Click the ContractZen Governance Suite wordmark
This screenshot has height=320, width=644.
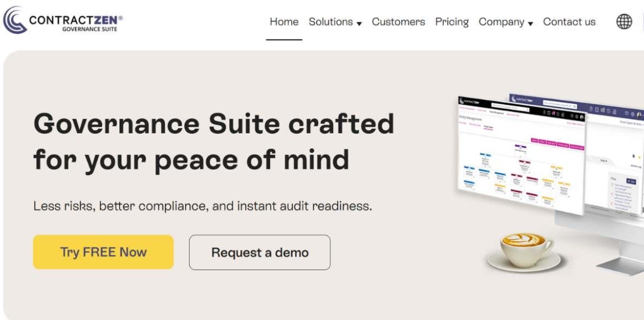click(75, 22)
